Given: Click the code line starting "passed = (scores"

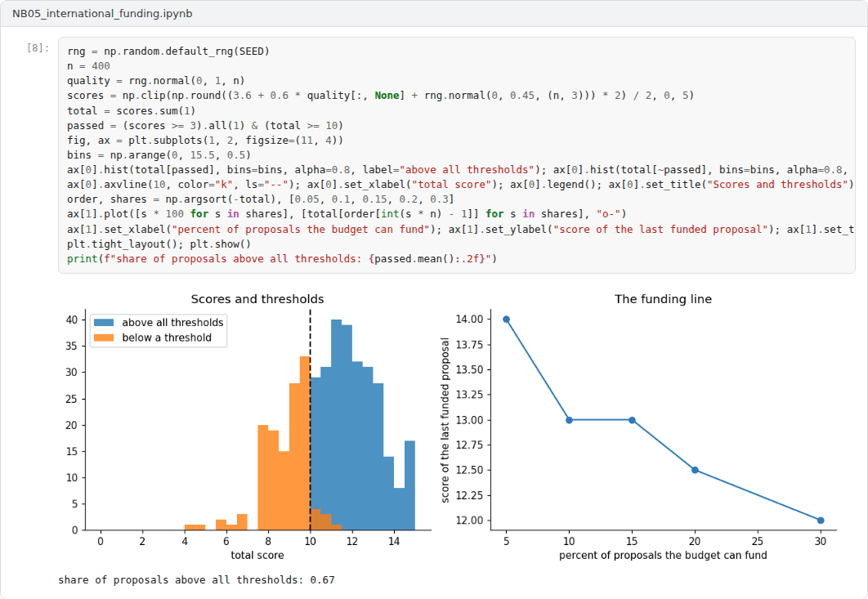Looking at the screenshot, I should pyautogui.click(x=205, y=126).
